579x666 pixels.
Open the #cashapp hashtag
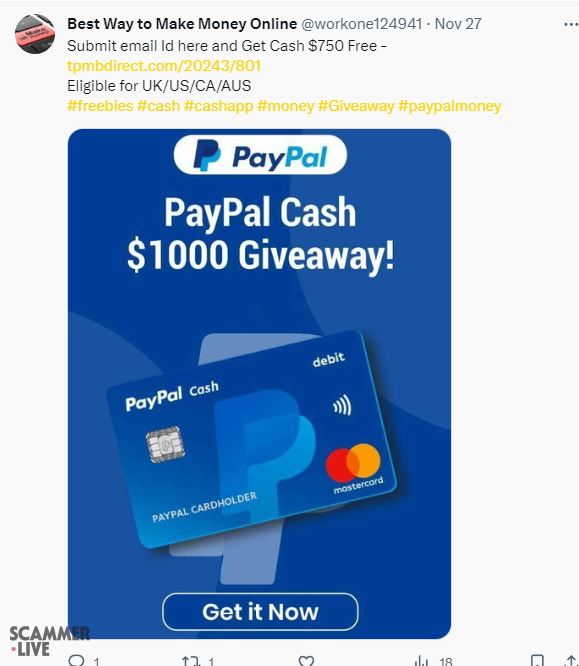(219, 106)
